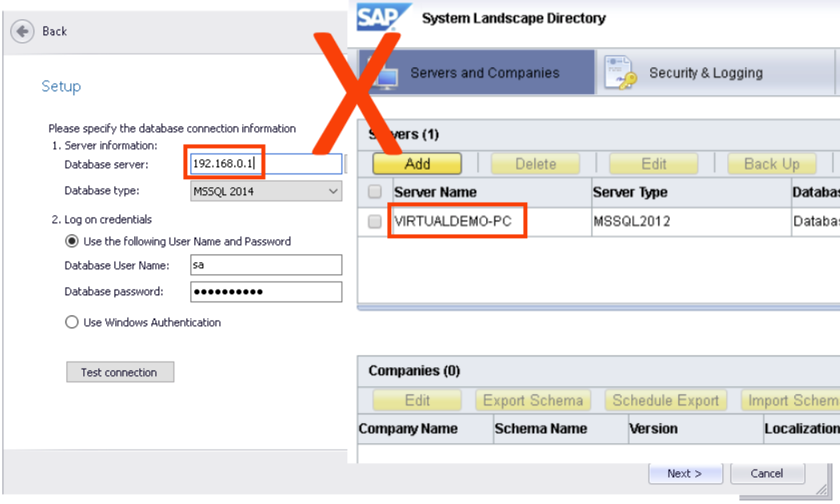This screenshot has height=504, width=840.
Task: Click the SAP logo in the header
Action: click(x=383, y=18)
